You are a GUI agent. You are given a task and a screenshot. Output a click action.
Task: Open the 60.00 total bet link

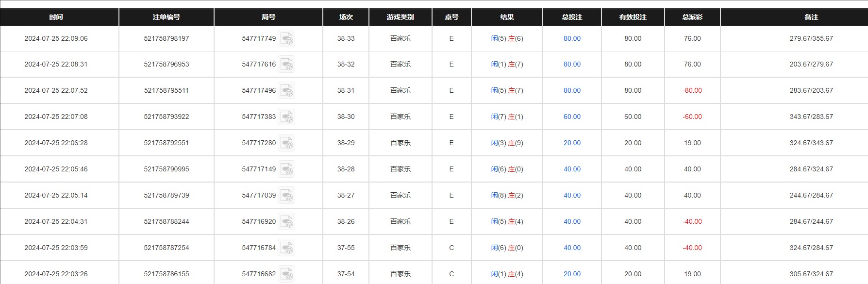point(572,117)
